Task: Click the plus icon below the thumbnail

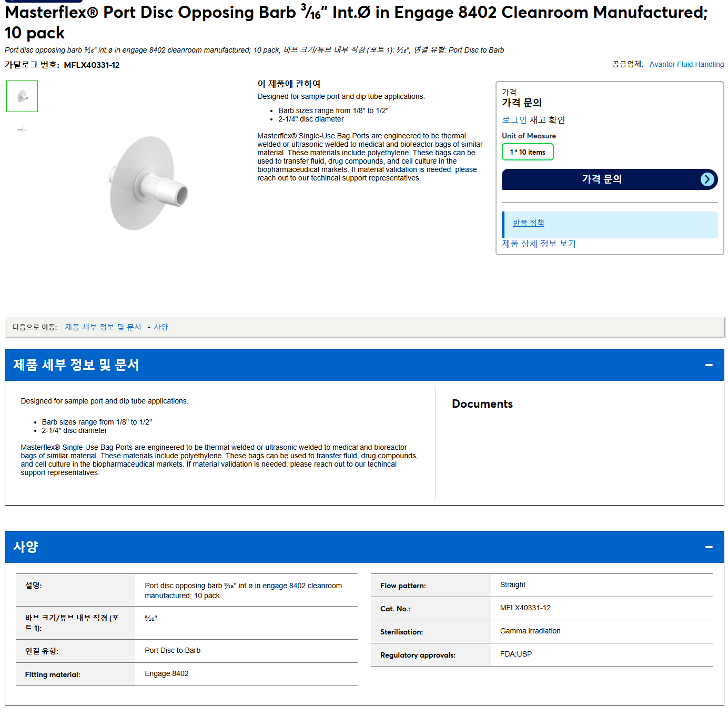Action: [22, 129]
